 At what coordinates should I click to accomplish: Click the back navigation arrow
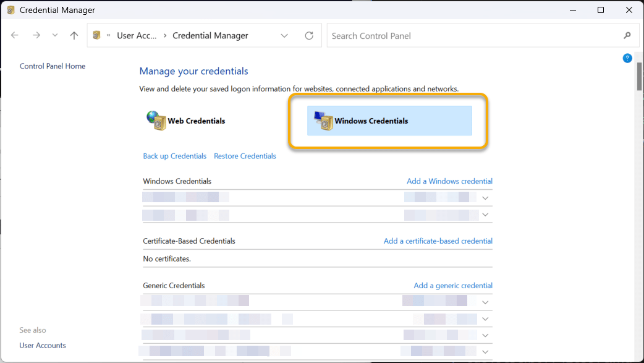(15, 35)
